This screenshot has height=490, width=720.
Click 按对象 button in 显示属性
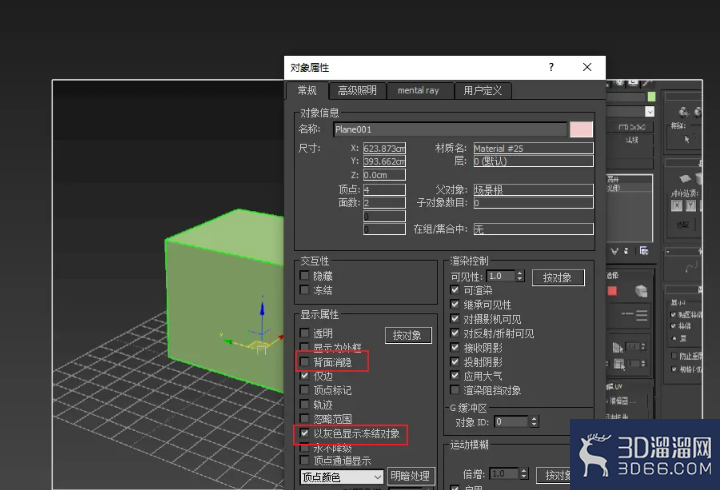(x=408, y=335)
